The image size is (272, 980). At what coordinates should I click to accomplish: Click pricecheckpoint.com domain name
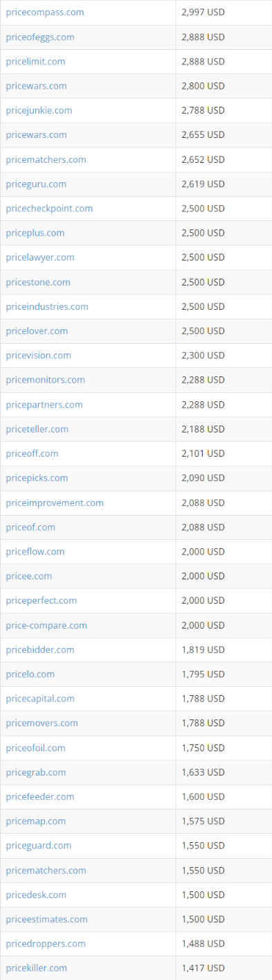[49, 208]
